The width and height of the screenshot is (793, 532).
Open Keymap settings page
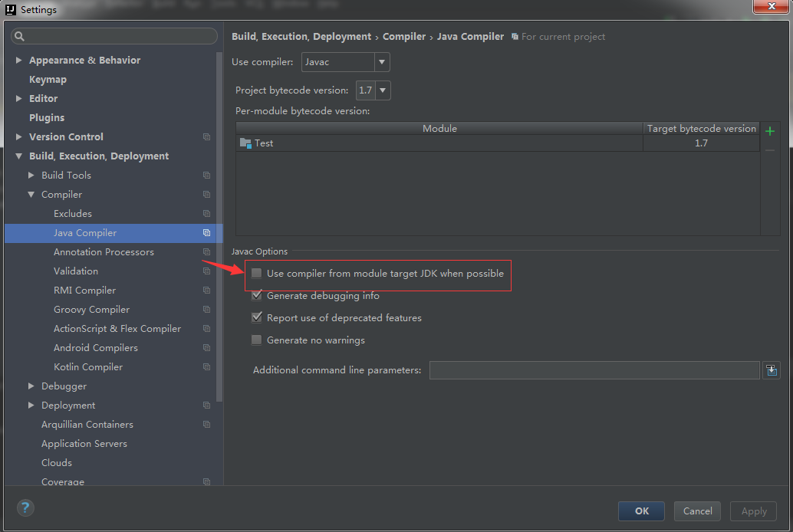pos(48,80)
